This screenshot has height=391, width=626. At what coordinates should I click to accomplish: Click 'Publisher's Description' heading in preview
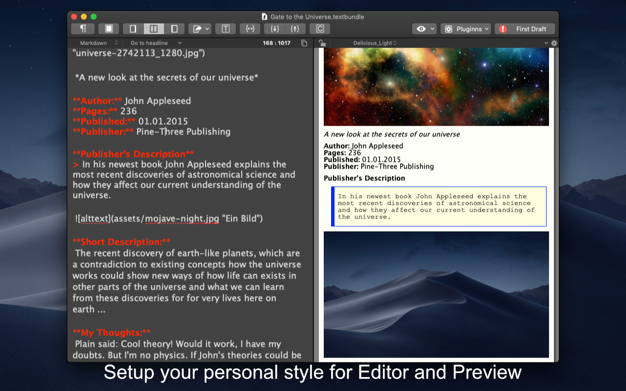364,178
